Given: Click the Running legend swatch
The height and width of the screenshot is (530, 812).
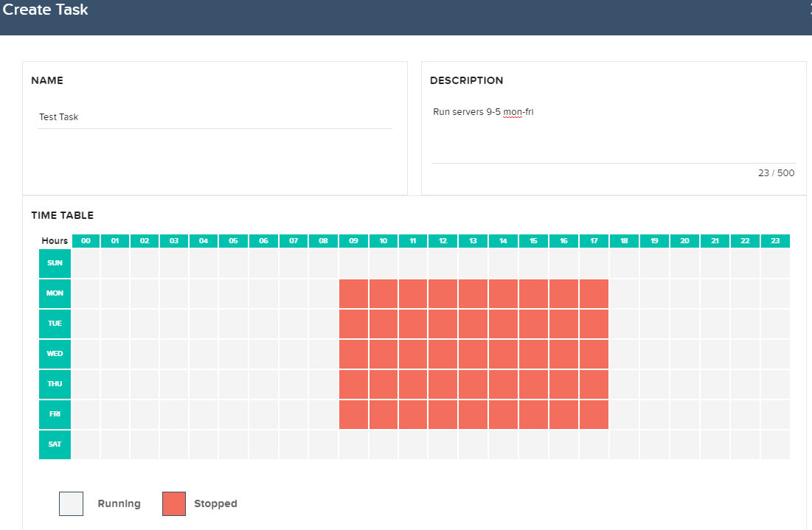Looking at the screenshot, I should (x=72, y=504).
